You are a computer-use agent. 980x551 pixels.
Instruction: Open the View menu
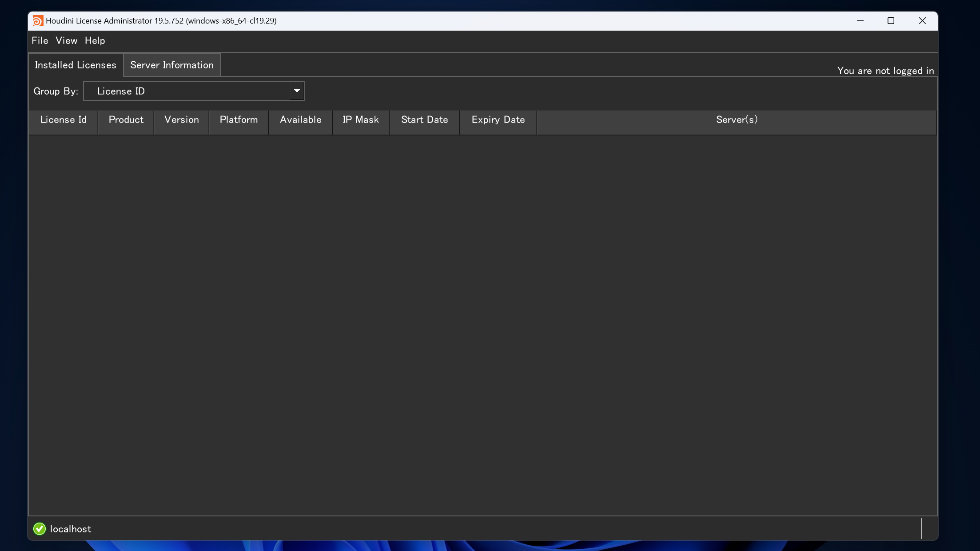click(x=66, y=40)
